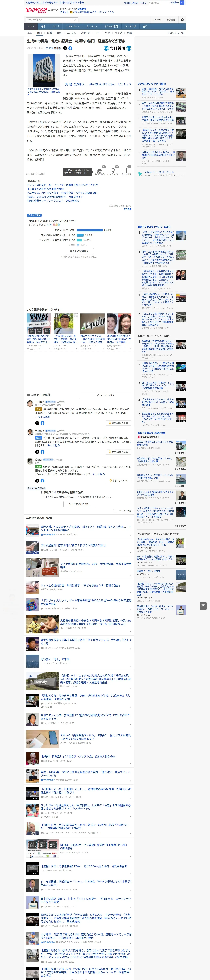
Task: Open the エキスパート navigation tab
Action: (72, 27)
